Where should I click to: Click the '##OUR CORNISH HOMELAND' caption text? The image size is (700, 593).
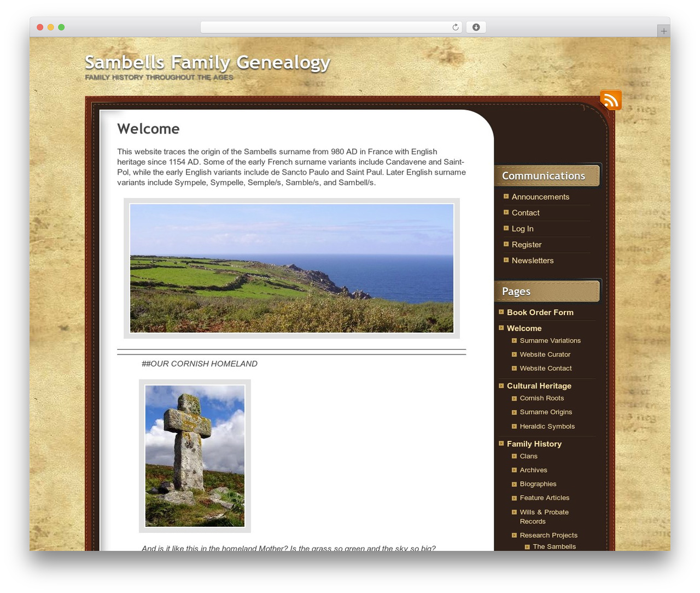(200, 364)
